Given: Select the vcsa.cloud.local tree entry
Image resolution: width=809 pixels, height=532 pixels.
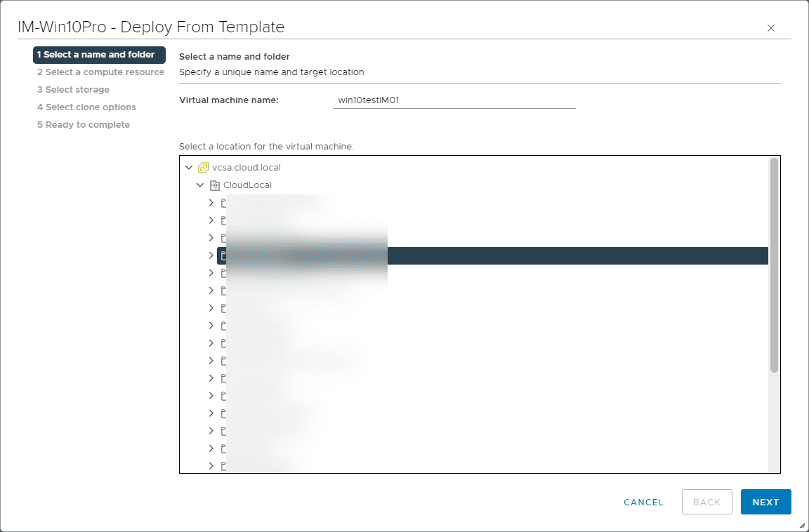Looking at the screenshot, I should (247, 167).
